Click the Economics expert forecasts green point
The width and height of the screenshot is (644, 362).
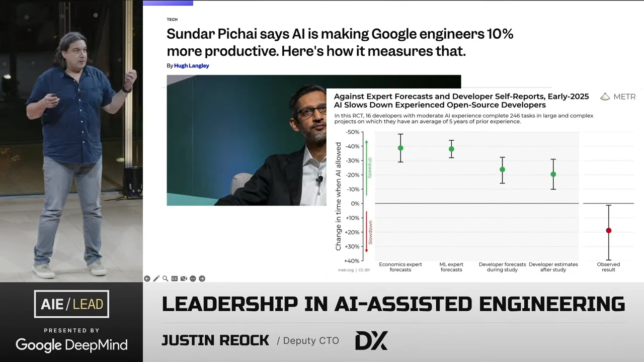(x=400, y=148)
